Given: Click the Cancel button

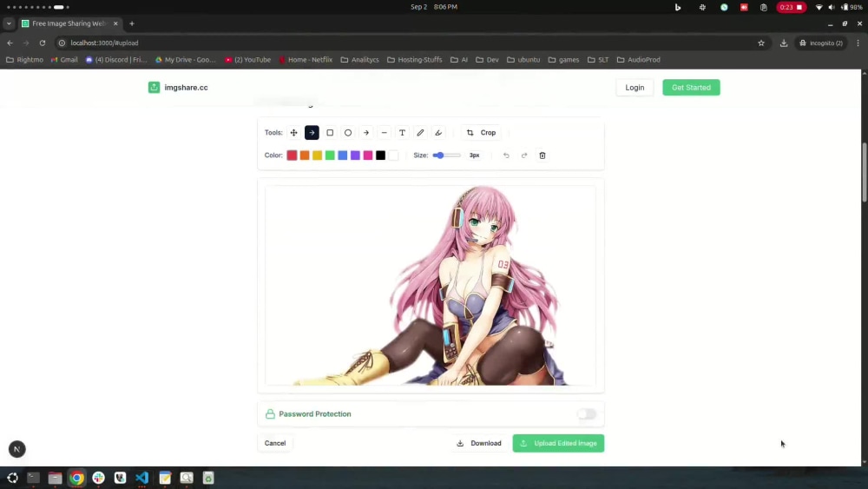Looking at the screenshot, I should (x=275, y=443).
